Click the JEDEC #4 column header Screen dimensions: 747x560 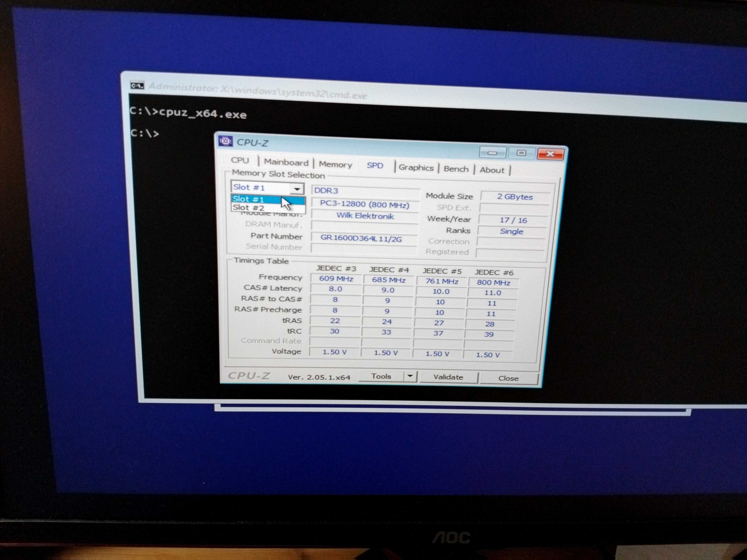(389, 270)
